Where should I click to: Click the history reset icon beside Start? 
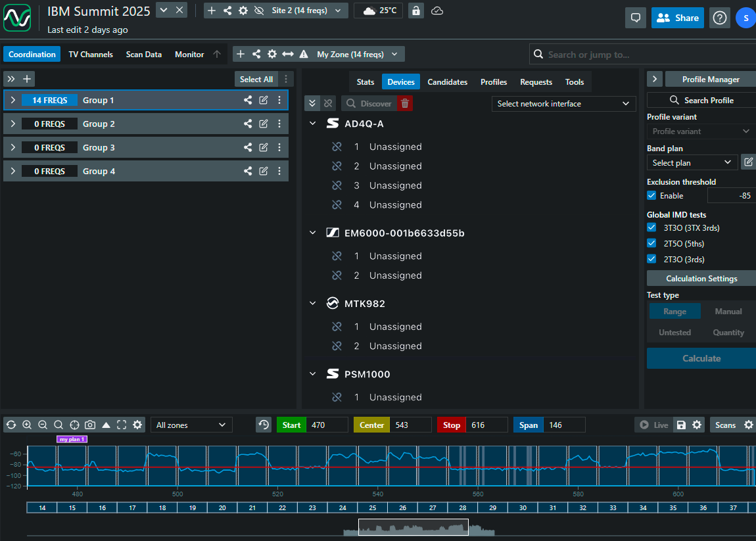click(264, 425)
